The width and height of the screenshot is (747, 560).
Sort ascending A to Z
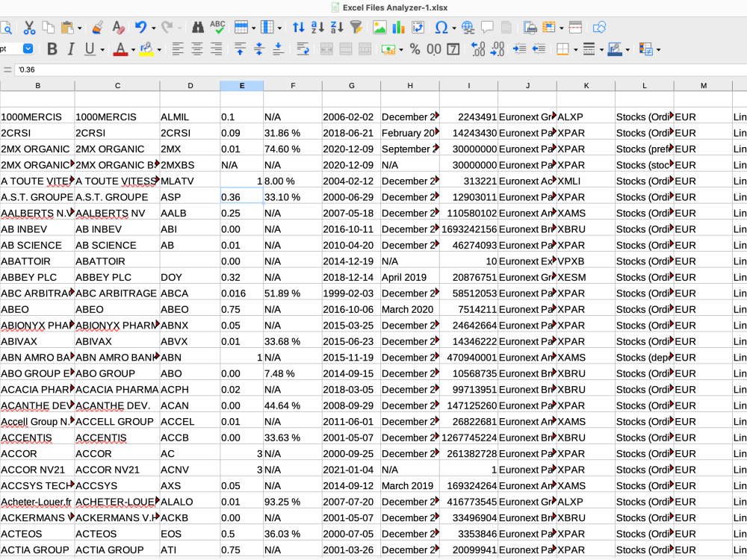(x=317, y=28)
